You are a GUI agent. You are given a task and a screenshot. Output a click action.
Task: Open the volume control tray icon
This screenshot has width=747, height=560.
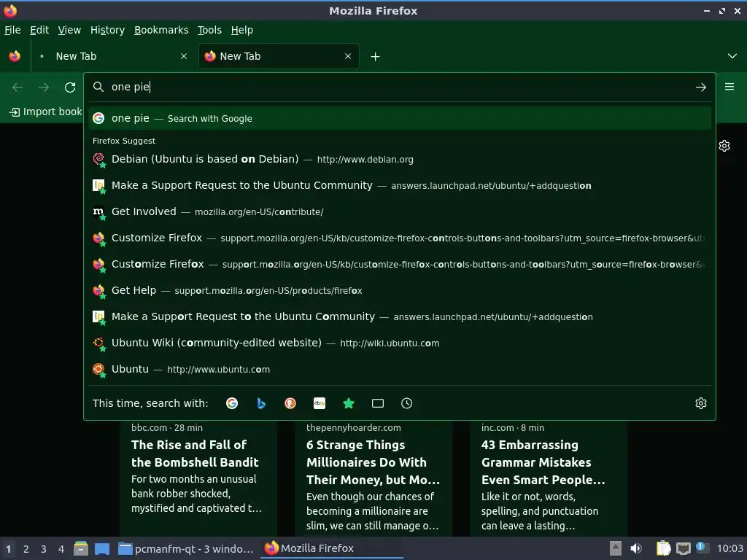pyautogui.click(x=635, y=548)
